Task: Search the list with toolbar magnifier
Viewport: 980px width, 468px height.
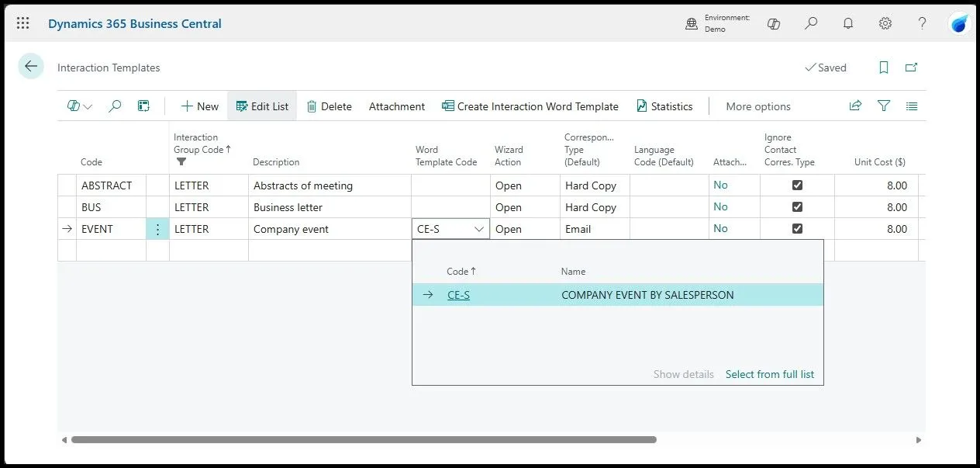Action: click(x=115, y=106)
